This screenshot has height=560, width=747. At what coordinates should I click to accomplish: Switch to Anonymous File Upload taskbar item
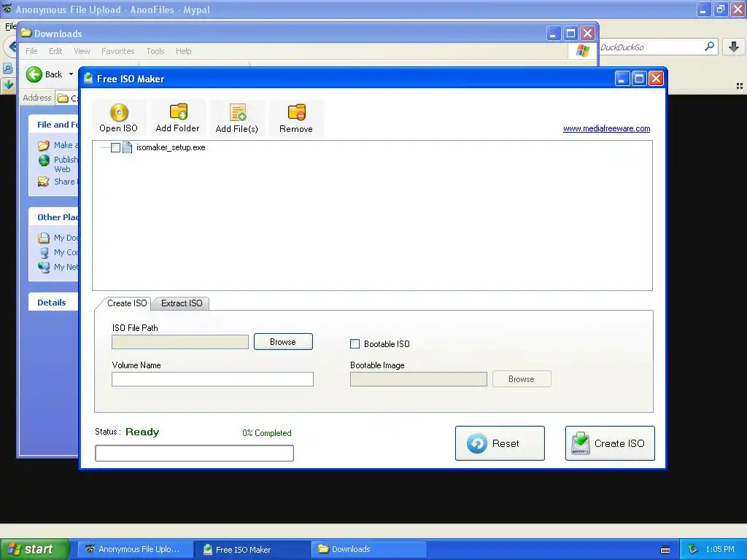click(x=135, y=549)
